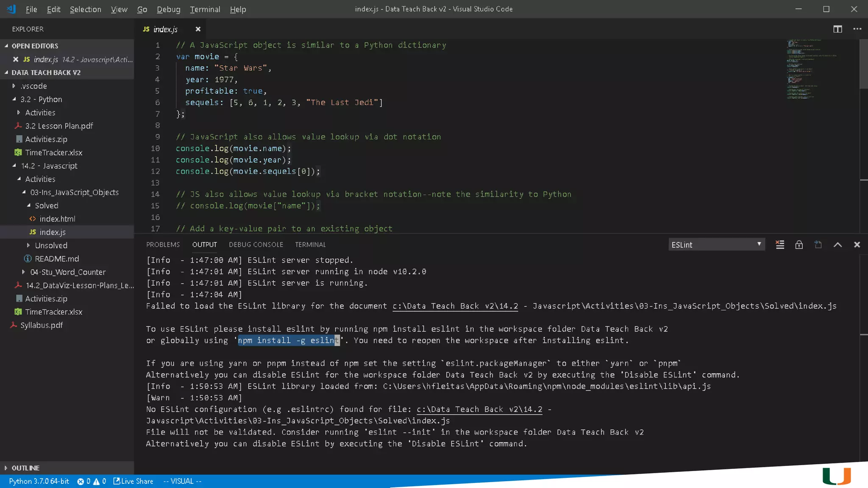Viewport: 868px width, 488px height.
Task: Expand the Unsolved folder
Action: [51, 245]
